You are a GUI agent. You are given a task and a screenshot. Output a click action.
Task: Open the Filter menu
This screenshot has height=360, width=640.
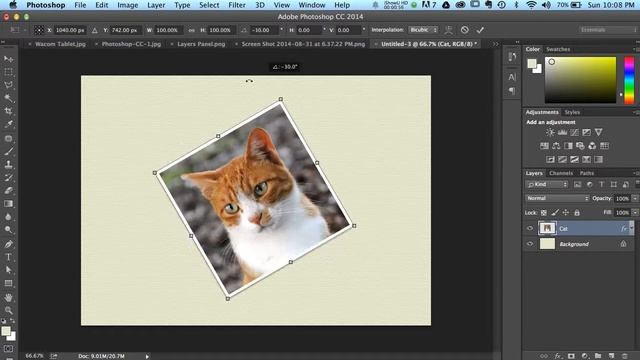tap(237, 5)
